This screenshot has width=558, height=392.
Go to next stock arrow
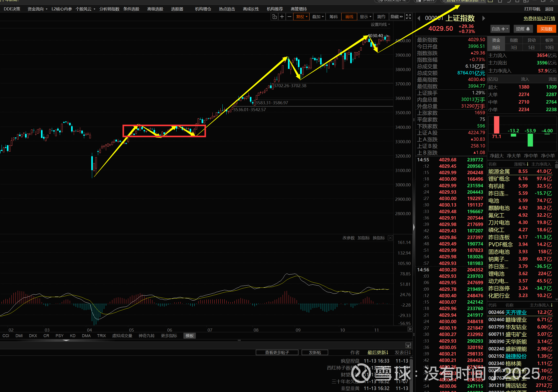coord(483,18)
